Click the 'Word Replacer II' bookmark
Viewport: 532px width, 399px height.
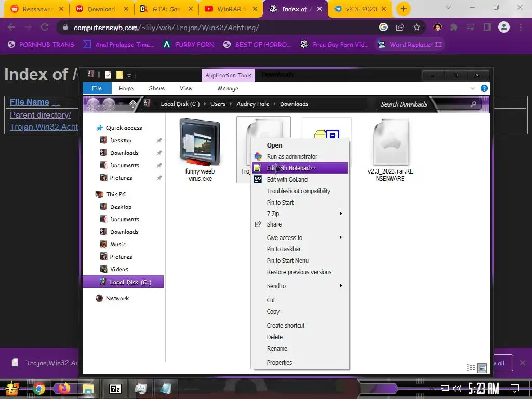click(410, 45)
